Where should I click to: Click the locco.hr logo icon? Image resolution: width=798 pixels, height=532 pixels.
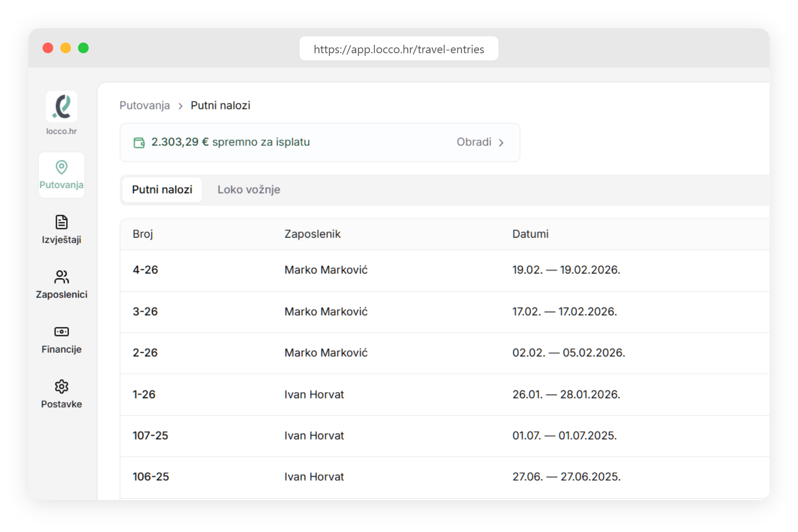62,107
